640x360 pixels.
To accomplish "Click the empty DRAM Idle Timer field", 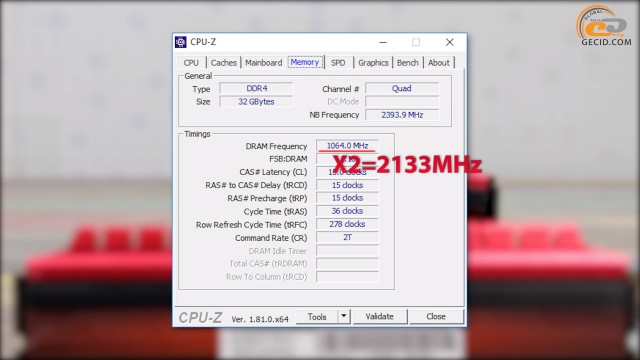I will (347, 250).
